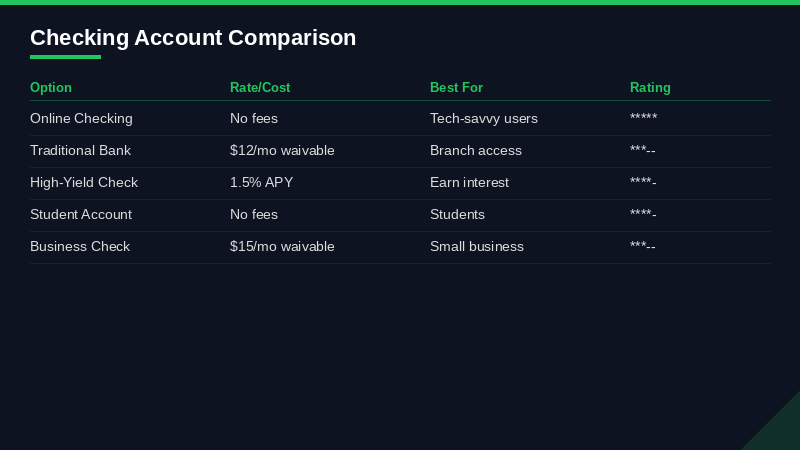Select the '1.5% APY' rate cell
The width and height of the screenshot is (800, 450).
tap(261, 183)
